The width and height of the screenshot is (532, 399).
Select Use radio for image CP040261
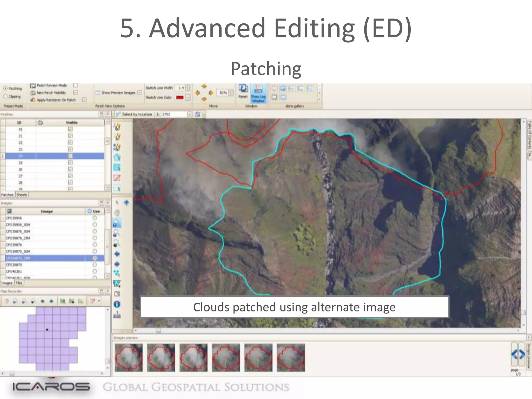tap(95, 271)
